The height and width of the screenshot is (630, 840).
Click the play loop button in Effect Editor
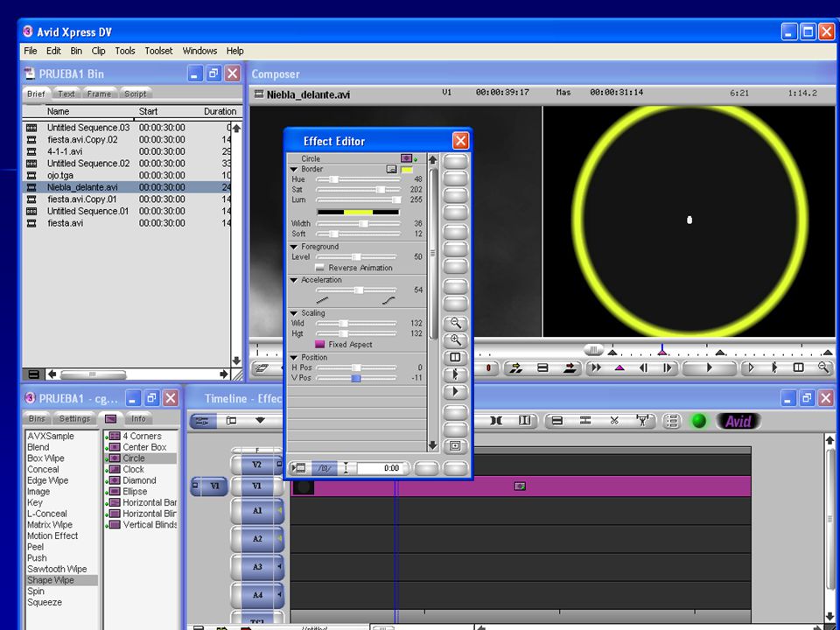(455, 374)
